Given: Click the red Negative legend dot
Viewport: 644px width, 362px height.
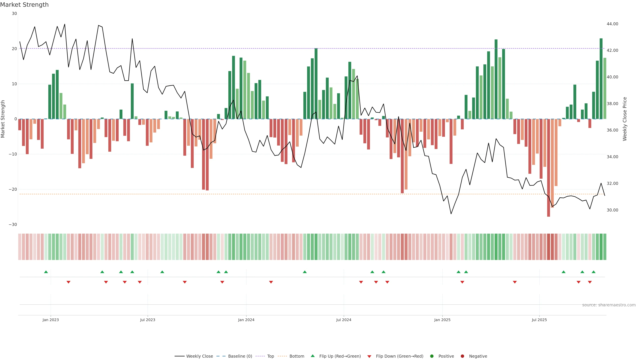Looking at the screenshot, I should pyautogui.click(x=462, y=356).
